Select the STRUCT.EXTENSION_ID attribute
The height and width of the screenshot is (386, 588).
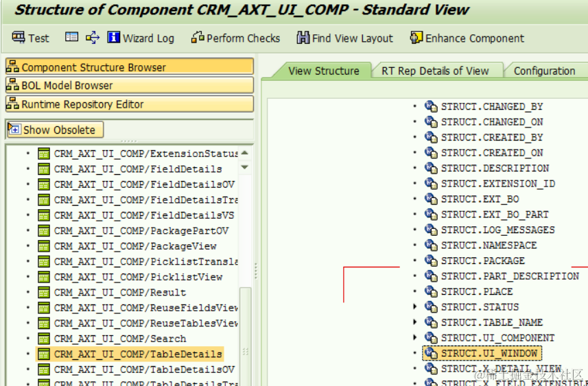(497, 183)
